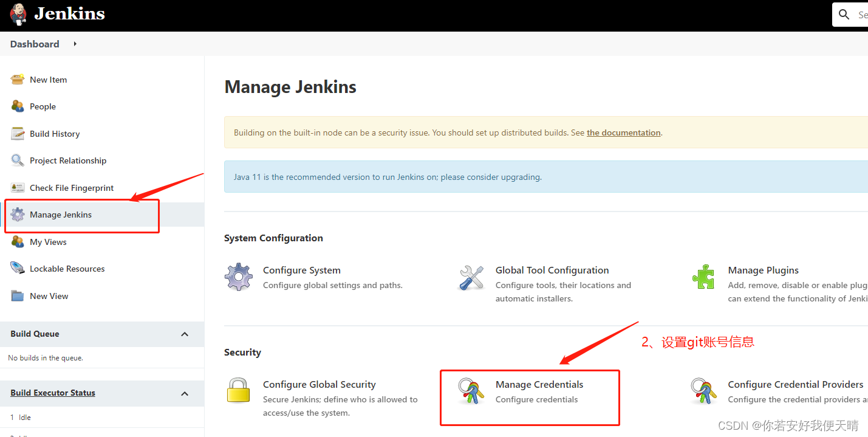Viewport: 868px width, 437px height.
Task: Click the Java 11 recommendation notice text
Action: (388, 177)
